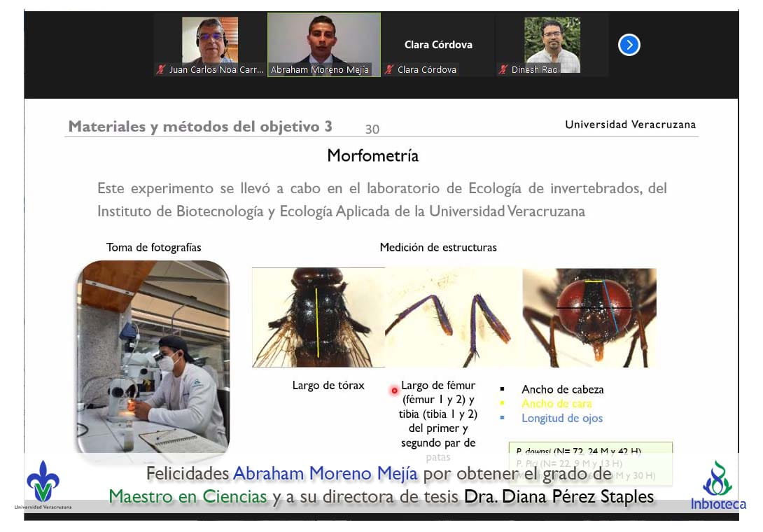Viewport: 763px width, 532px height.
Task: Select Juan Carlos Noa's video thumbnail
Action: point(209,40)
